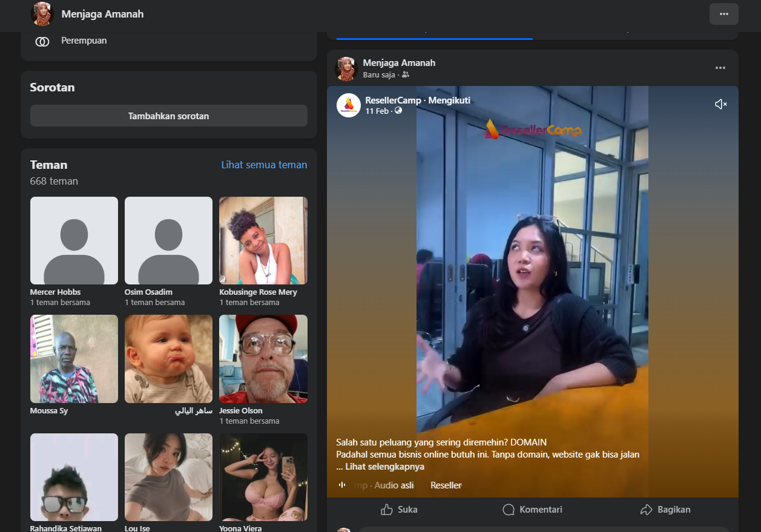Click the Suka thumbs-up icon
Viewport: 761px width, 532px height.
pos(387,510)
